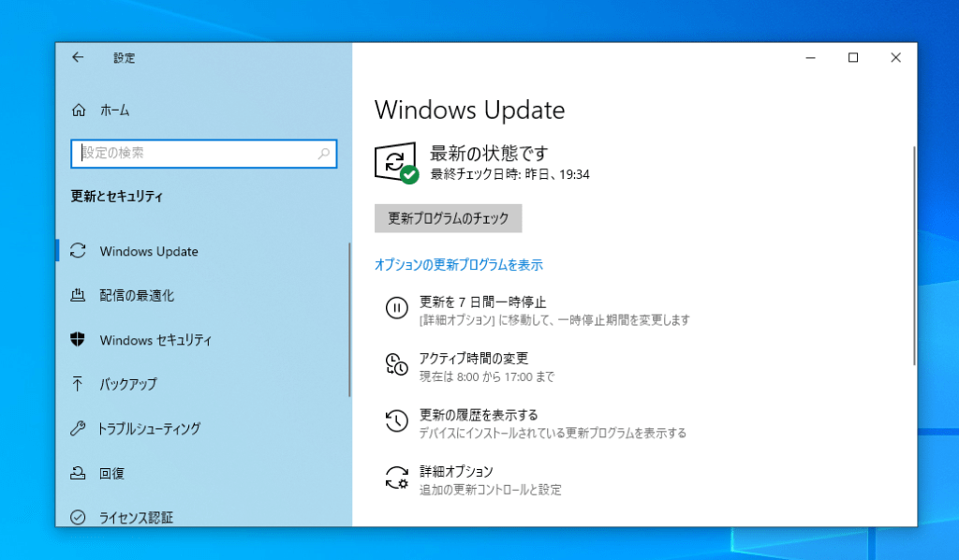Screen dimensions: 959x560
Task: Select the 更新とセキュリティ heading
Action: click(116, 197)
